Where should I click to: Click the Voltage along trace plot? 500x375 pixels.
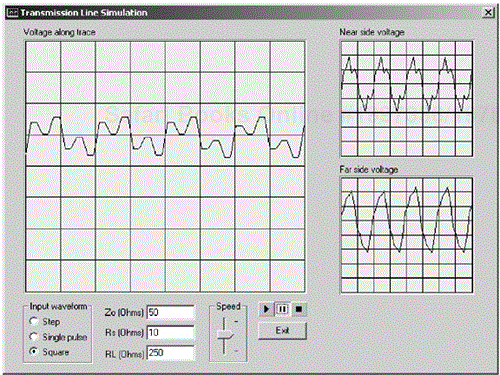pyautogui.click(x=165, y=167)
